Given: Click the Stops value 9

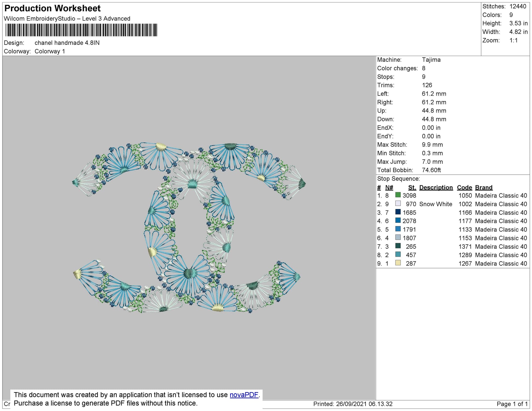Looking at the screenshot, I should (x=423, y=77).
